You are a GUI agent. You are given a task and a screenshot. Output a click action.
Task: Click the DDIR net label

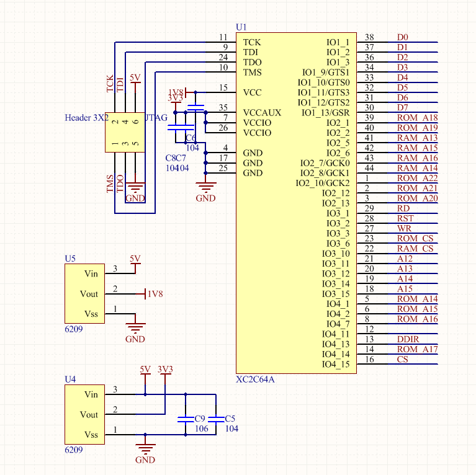[x=408, y=339]
